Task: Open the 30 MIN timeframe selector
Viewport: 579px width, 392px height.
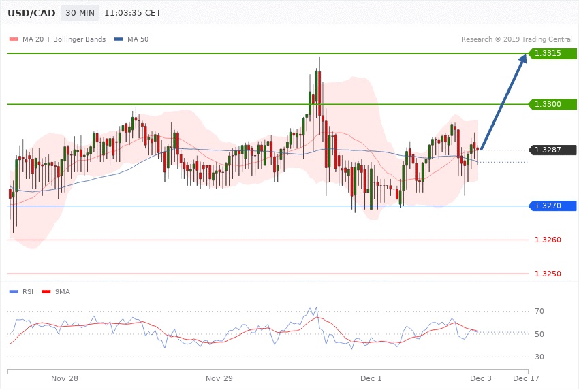Action: click(79, 14)
